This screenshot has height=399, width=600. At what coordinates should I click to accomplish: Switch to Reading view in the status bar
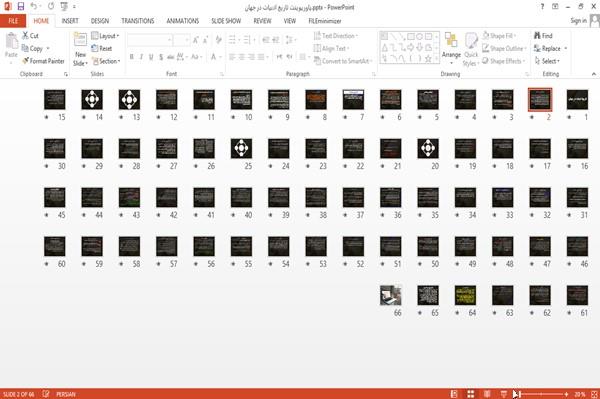pos(487,394)
